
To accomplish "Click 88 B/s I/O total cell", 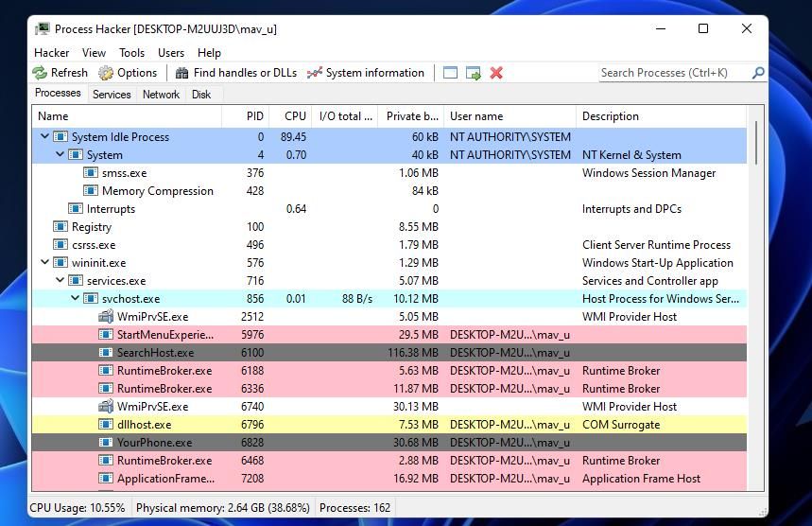I will click(x=357, y=299).
